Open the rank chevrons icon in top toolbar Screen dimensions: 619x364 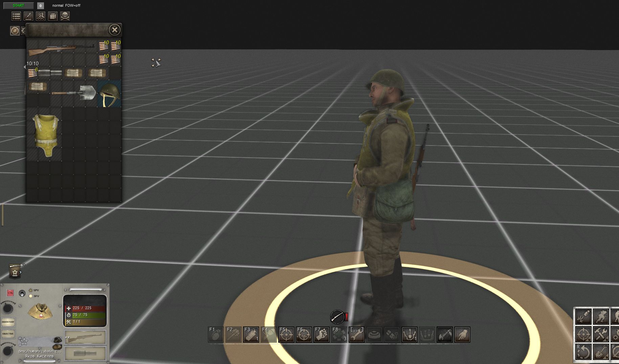[x=41, y=16]
